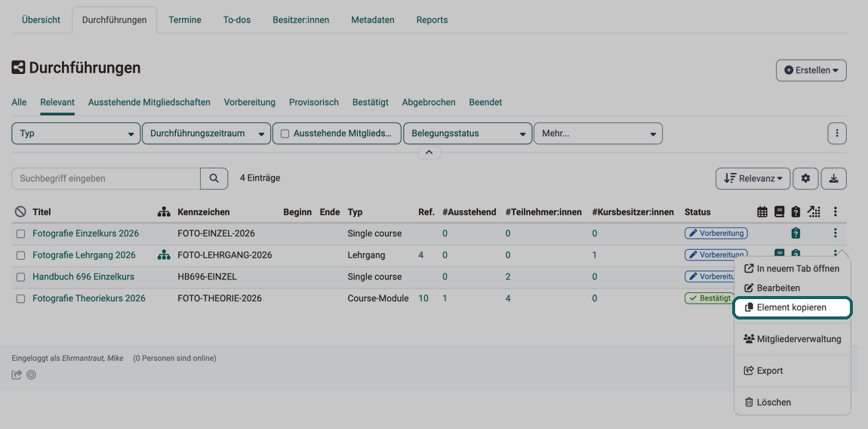This screenshot has width=868, height=429.
Task: Select the Abgebrochen filter preset
Action: tap(429, 103)
